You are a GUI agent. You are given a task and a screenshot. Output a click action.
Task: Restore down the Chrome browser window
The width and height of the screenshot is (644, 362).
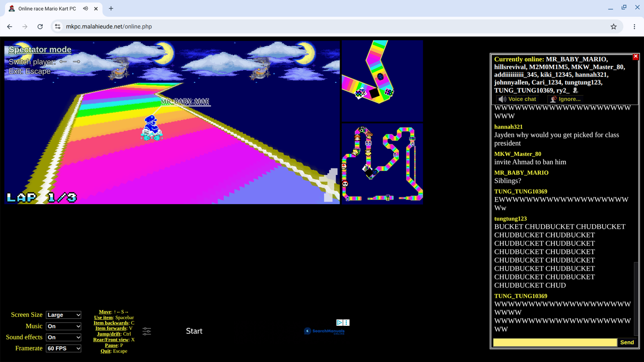tap(624, 8)
